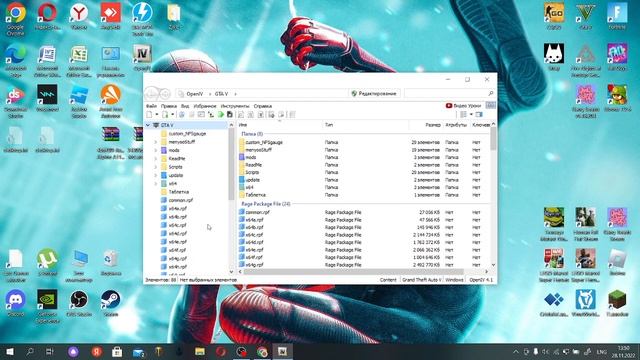Expand the Scripts folder in tree
Image resolution: width=640 pixels, height=360 pixels.
point(156,167)
